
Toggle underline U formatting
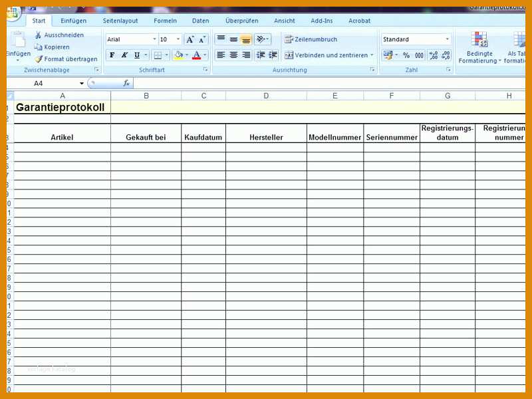[137, 55]
